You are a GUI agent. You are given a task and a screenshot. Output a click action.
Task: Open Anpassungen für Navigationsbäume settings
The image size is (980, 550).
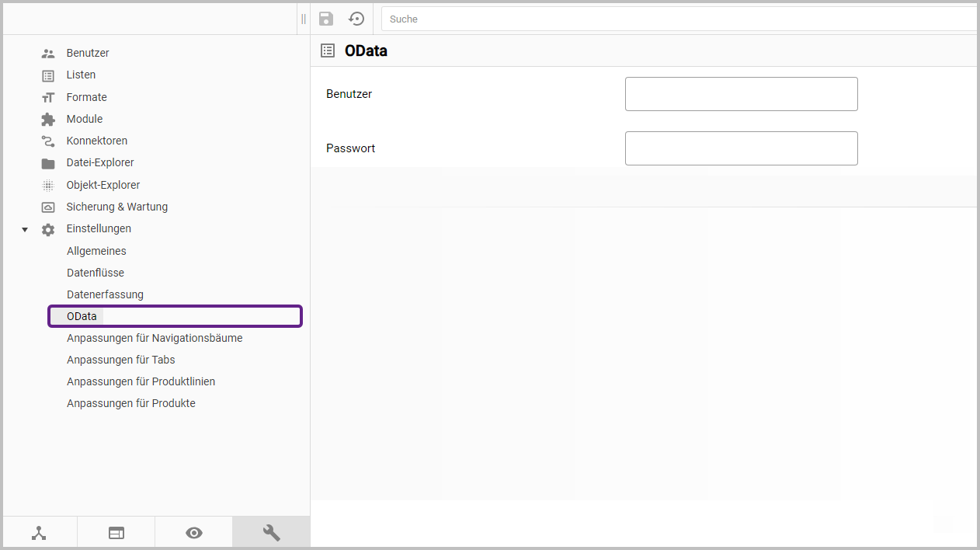coord(155,338)
